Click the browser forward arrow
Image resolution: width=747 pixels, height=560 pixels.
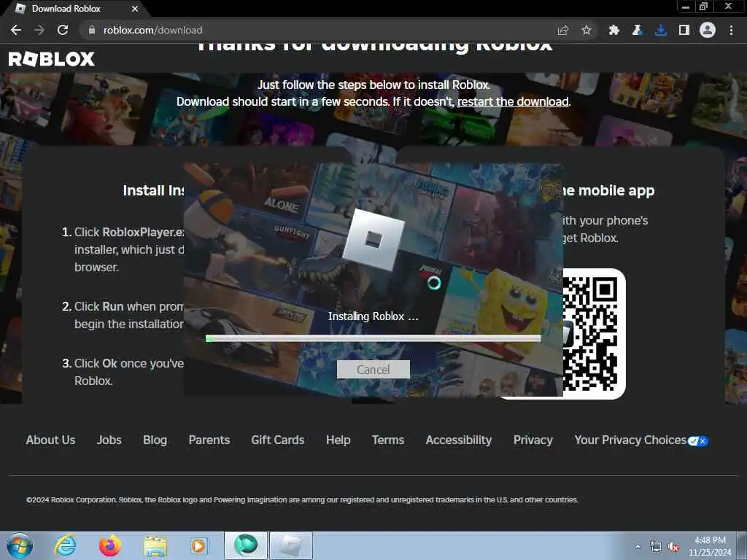pyautogui.click(x=39, y=30)
